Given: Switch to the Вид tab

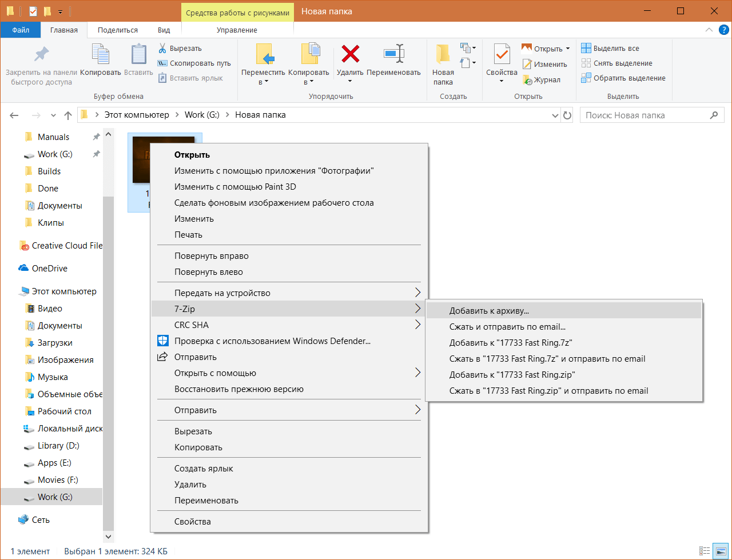Looking at the screenshot, I should 164,30.
